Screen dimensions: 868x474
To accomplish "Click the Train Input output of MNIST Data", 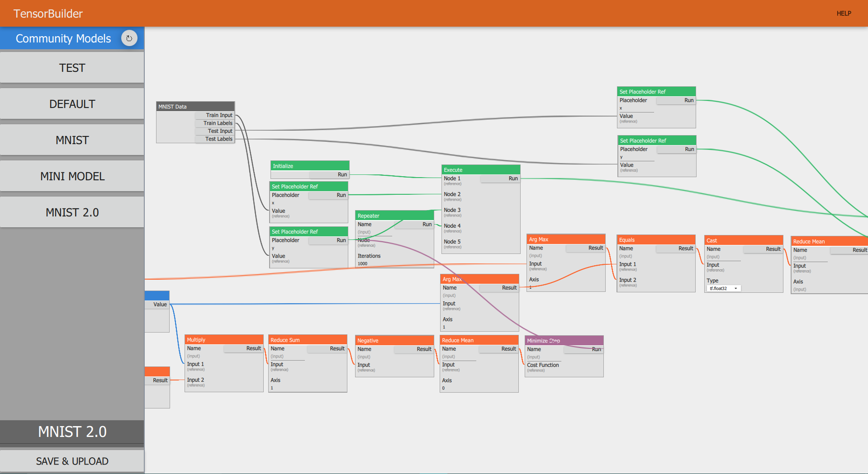I will 215,115.
